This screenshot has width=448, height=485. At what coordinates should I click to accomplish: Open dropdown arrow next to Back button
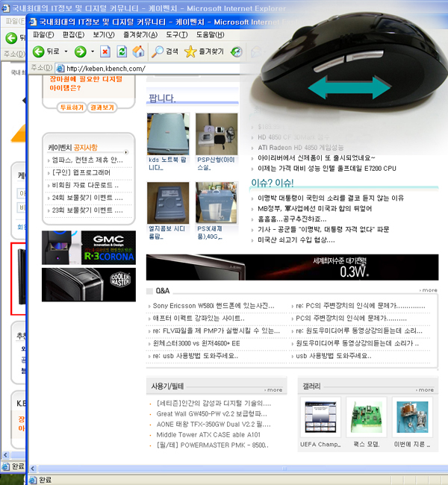66,51
